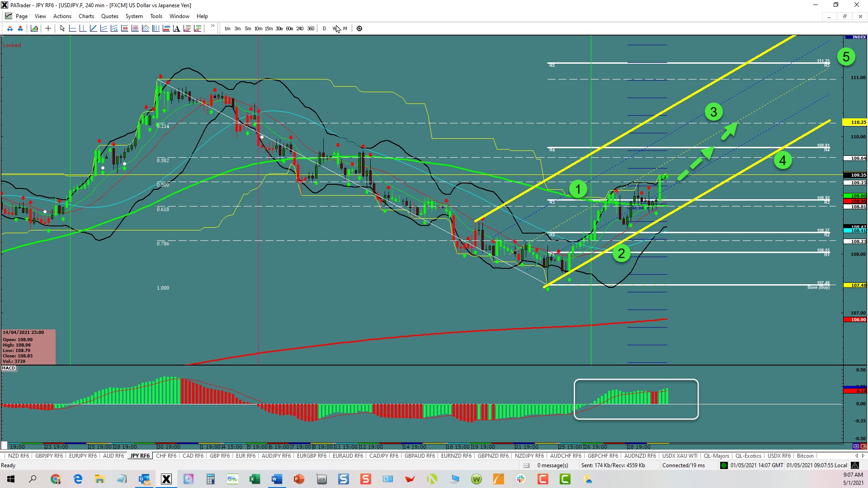Switch to 15m timeframe
Viewport: 868px width, 488px height.
click(x=269, y=28)
